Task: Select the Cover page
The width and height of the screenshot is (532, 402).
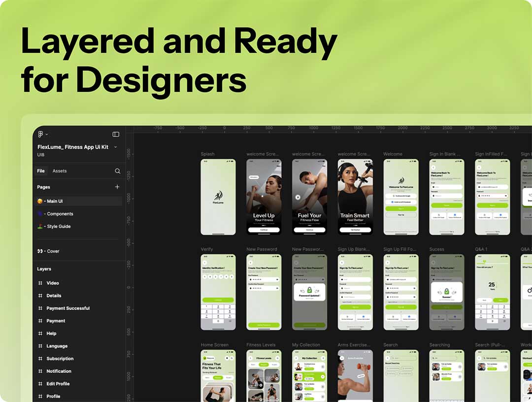Action: (x=52, y=251)
